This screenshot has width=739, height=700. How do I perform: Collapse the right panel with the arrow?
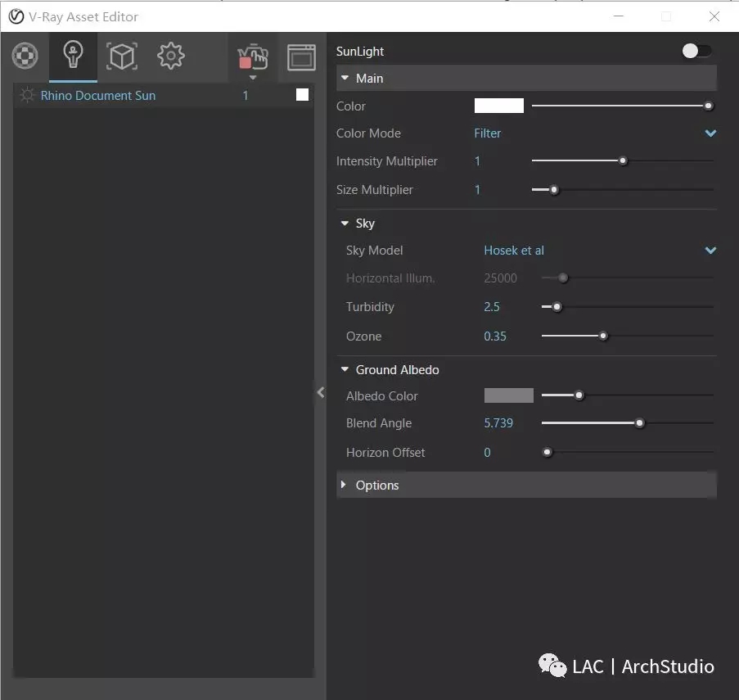[321, 392]
